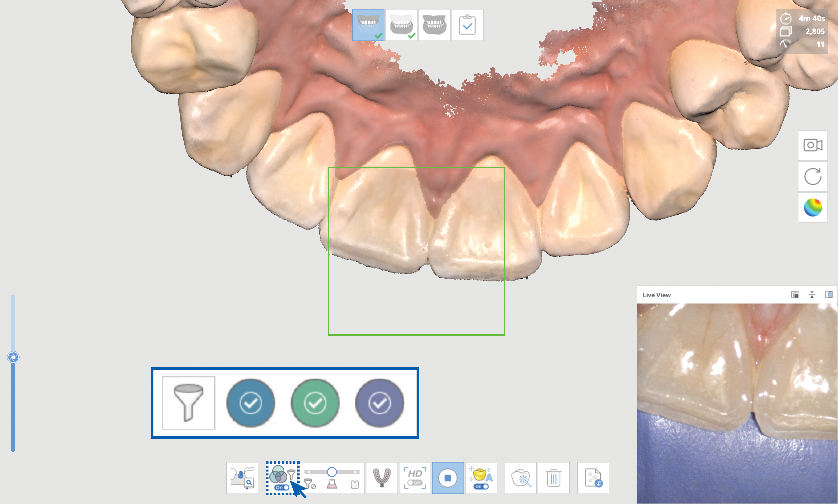
Task: Click the video camera record icon
Action: (812, 145)
